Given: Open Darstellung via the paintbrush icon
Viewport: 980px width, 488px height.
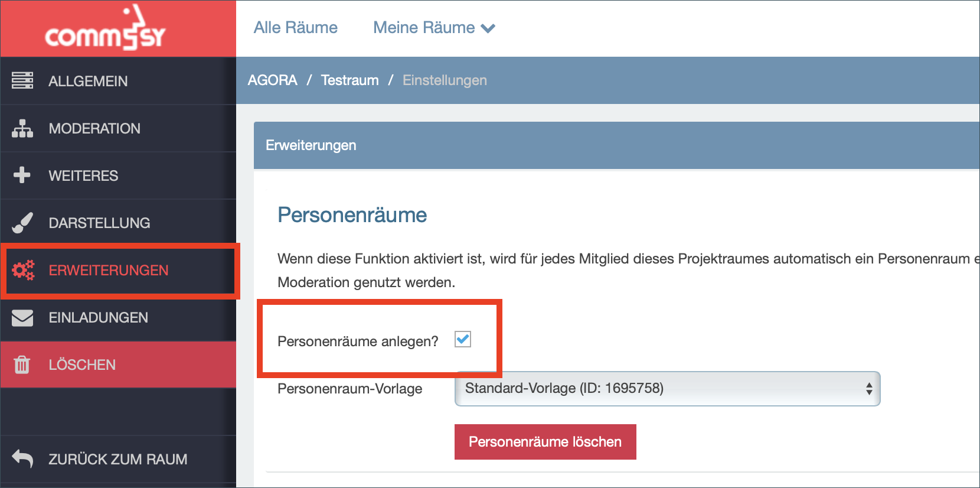Looking at the screenshot, I should point(22,223).
